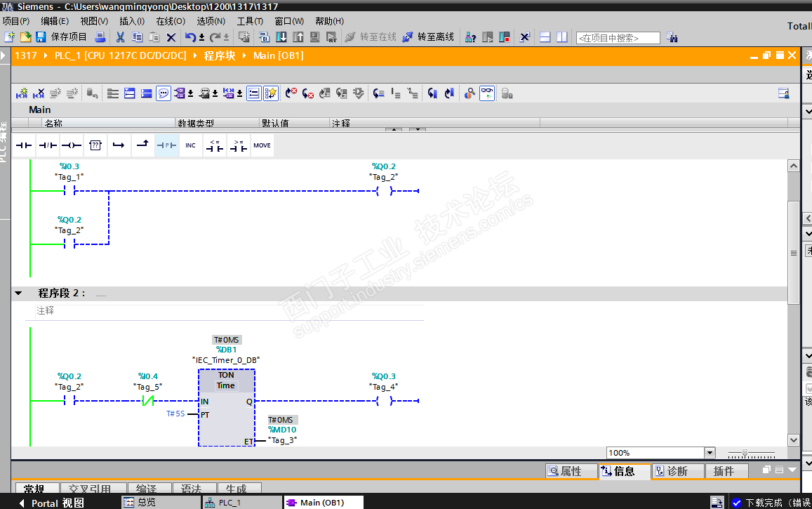The image size is (812, 509).
Task: Click the save project disk icon
Action: tap(41, 37)
